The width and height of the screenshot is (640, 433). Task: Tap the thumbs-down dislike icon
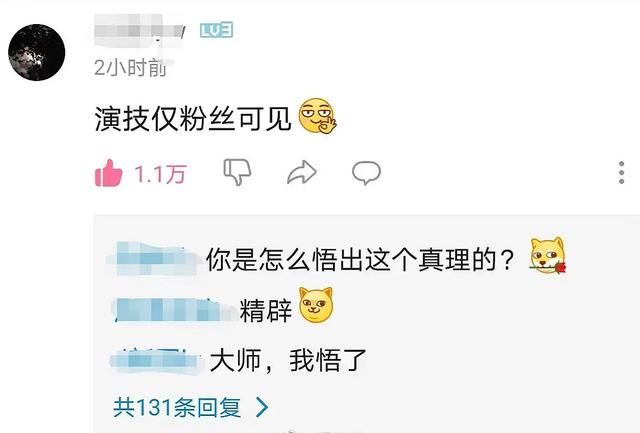point(237,172)
